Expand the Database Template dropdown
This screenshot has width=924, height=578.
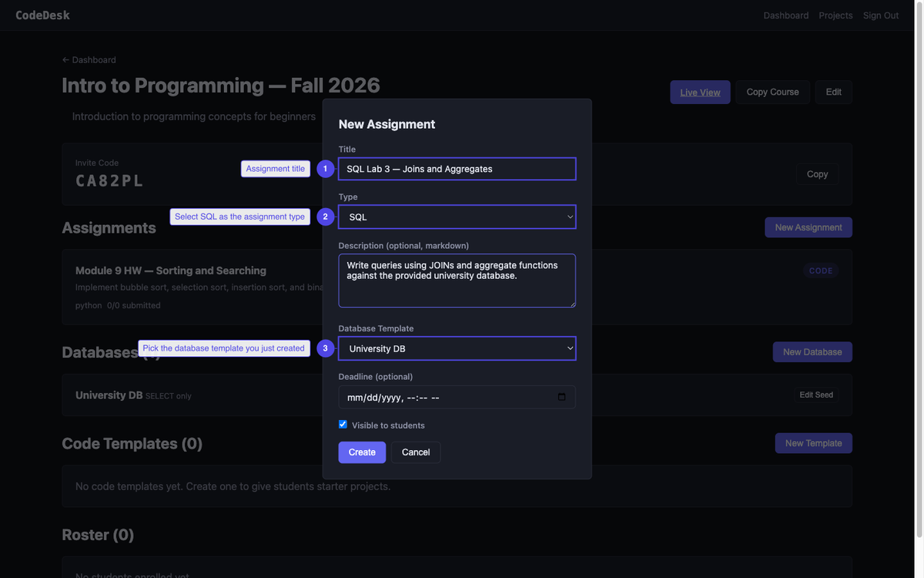457,348
